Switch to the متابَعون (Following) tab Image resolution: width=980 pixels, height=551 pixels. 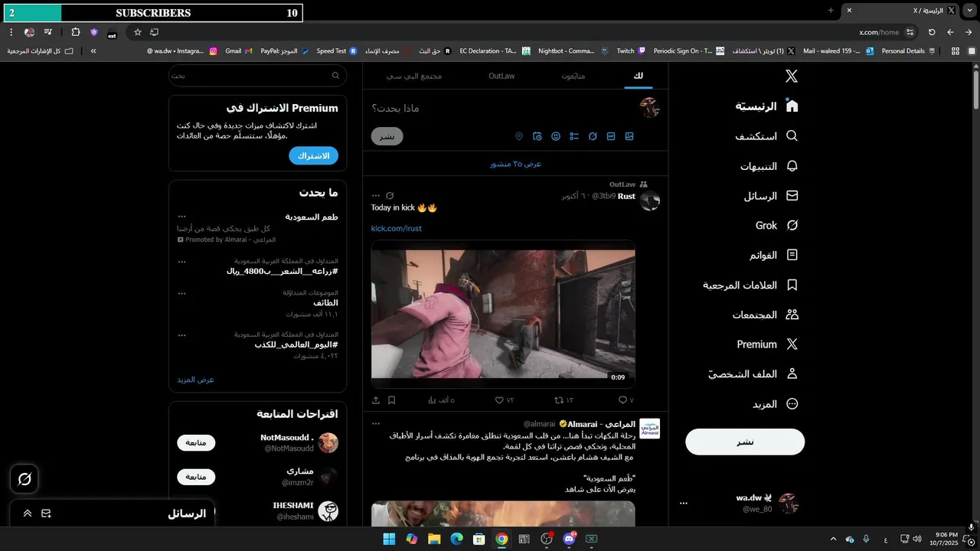573,76
